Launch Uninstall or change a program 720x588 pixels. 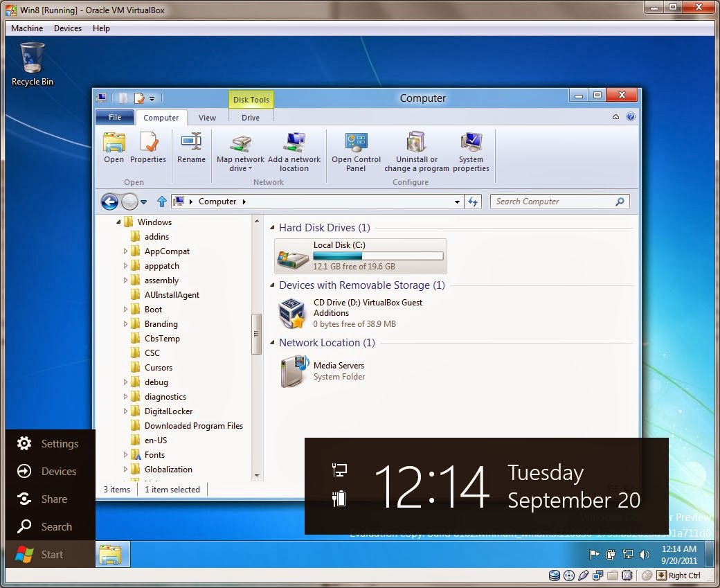click(415, 147)
